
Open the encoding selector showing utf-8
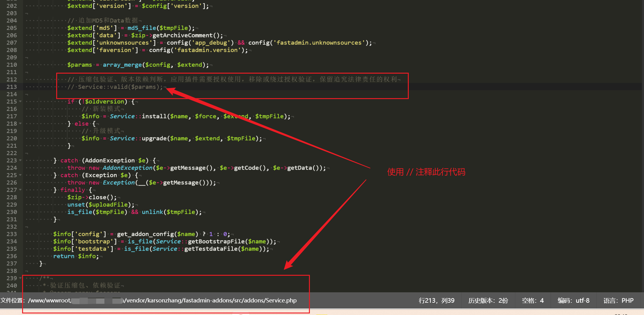573,301
